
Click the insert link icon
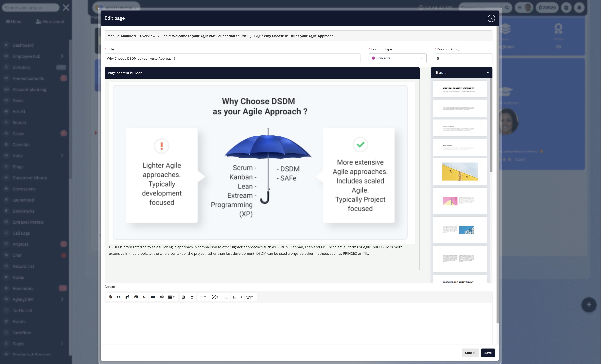tap(119, 297)
